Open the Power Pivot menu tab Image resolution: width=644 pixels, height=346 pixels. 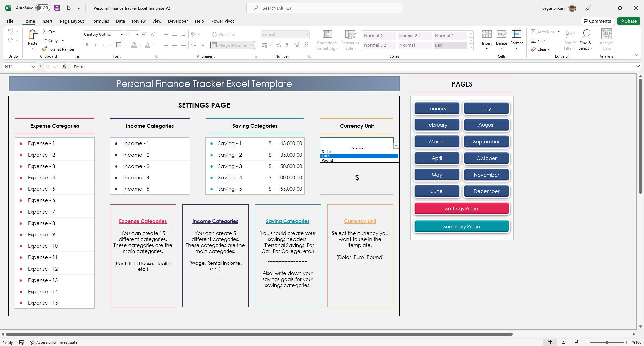tap(222, 21)
